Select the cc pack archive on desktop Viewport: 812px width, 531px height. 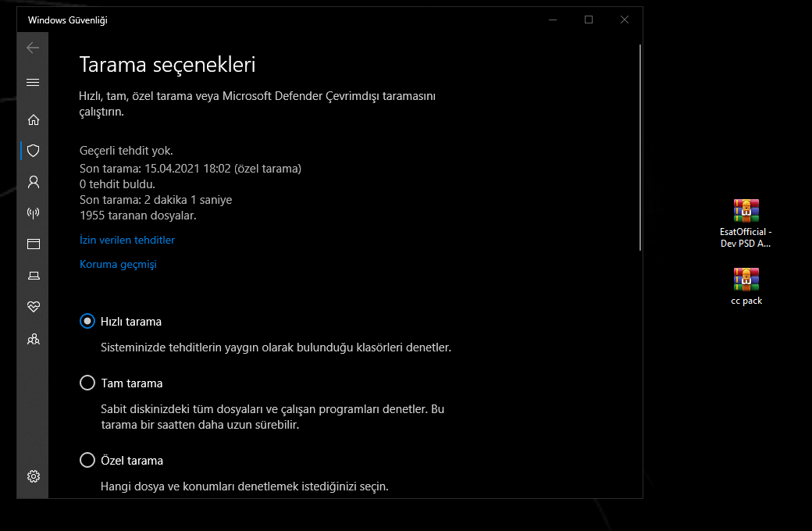click(746, 287)
